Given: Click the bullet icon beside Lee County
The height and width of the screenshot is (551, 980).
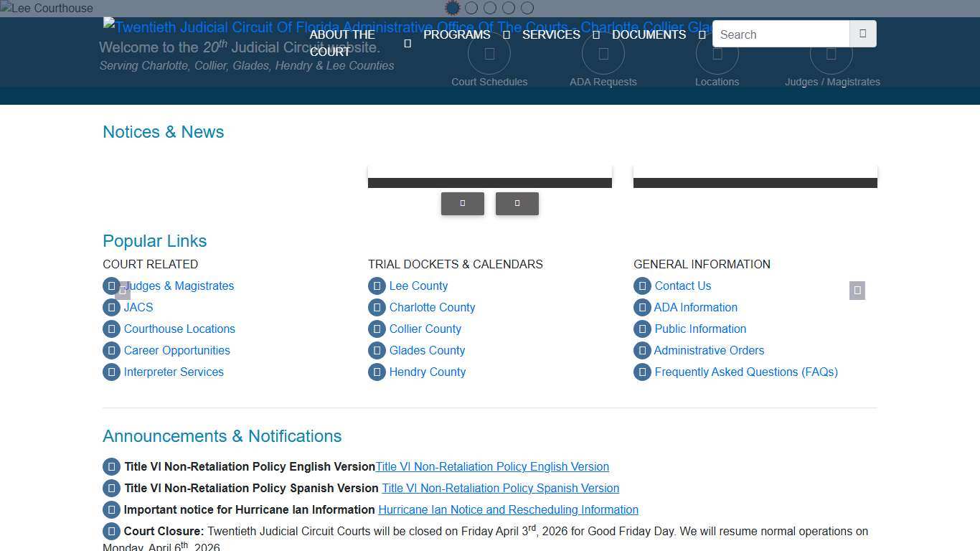Looking at the screenshot, I should tap(377, 286).
